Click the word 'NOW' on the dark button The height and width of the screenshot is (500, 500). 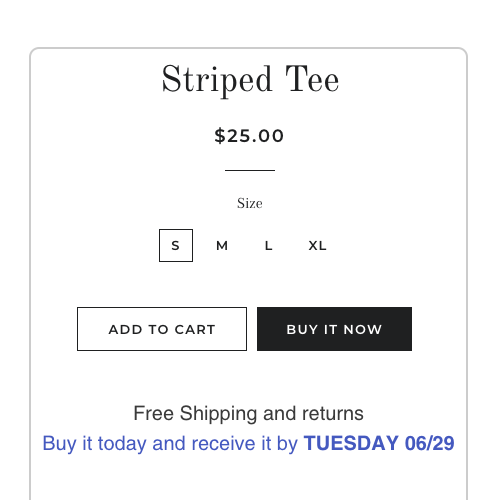click(x=363, y=329)
